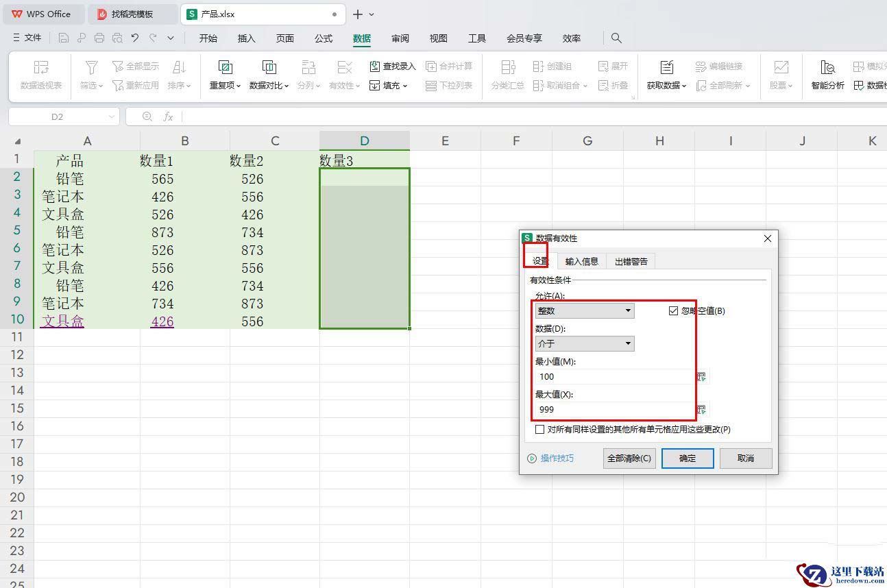Click the 确定 button
The image size is (887, 588).
688,458
